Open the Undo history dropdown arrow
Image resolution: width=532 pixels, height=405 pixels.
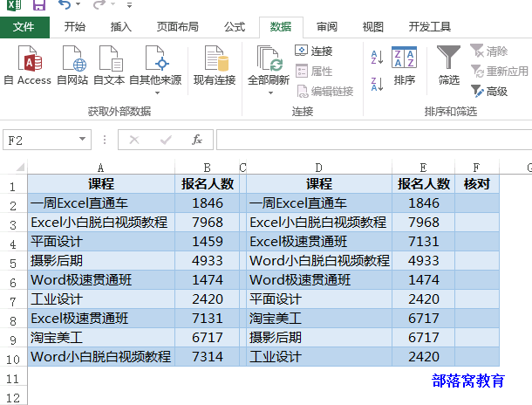pyautogui.click(x=78, y=4)
